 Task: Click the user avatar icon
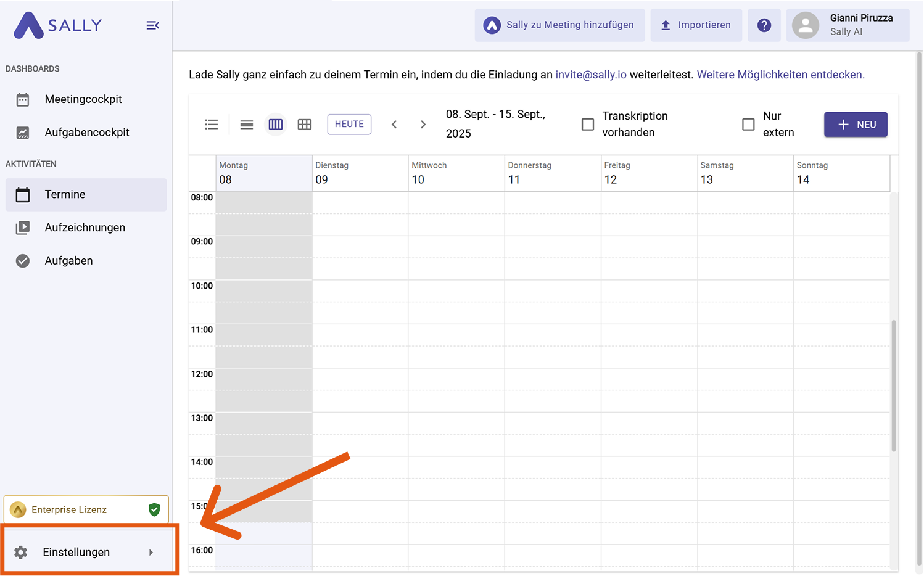(x=805, y=25)
